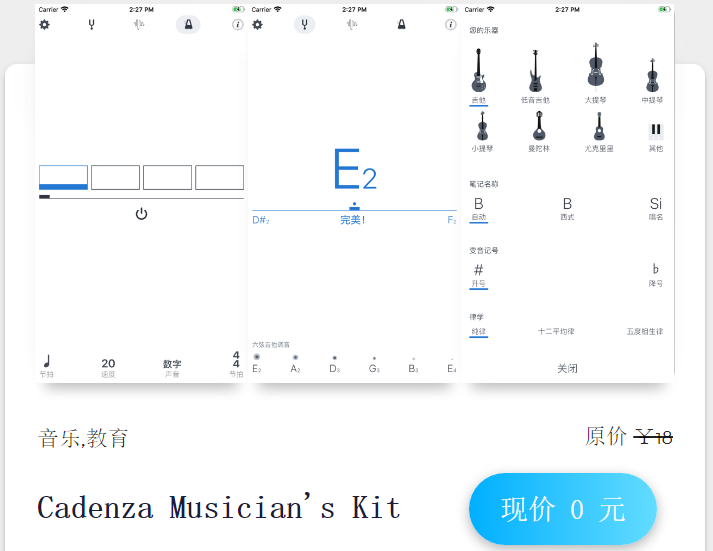Click the 现价 0 元 price button

pos(563,509)
